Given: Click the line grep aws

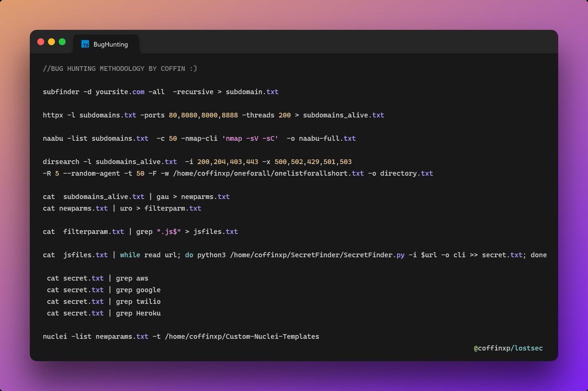Looking at the screenshot, I should tap(98, 279).
